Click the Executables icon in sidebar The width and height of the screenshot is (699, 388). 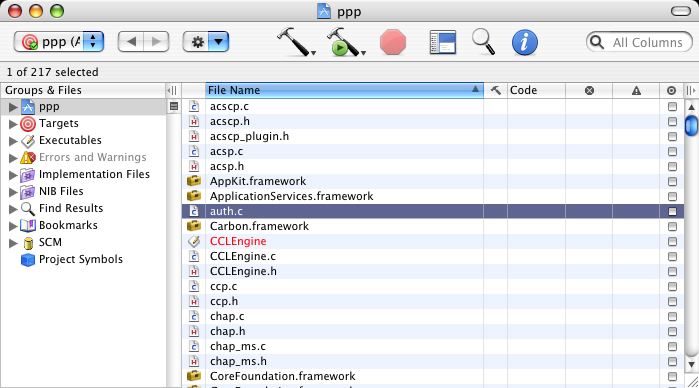tap(28, 140)
